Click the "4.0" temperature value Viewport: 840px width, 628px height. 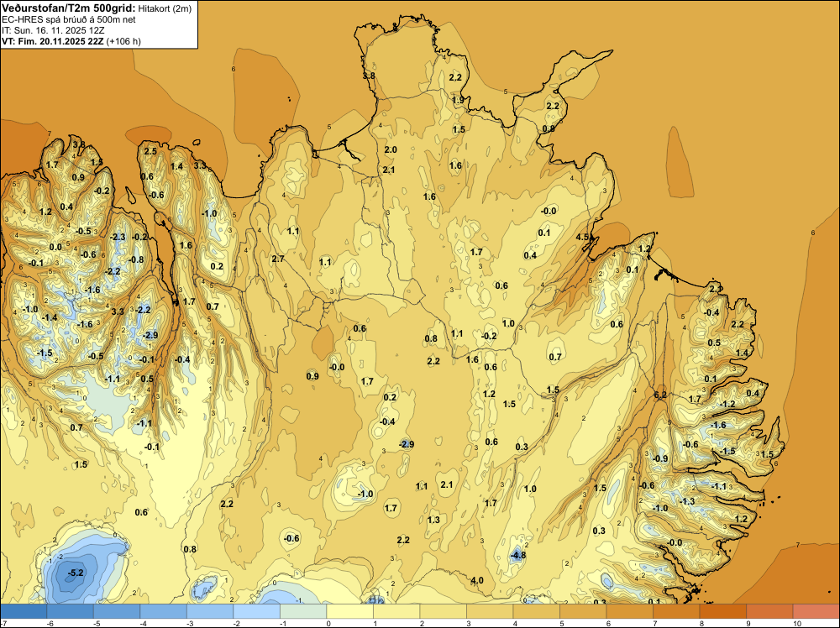[x=477, y=580]
